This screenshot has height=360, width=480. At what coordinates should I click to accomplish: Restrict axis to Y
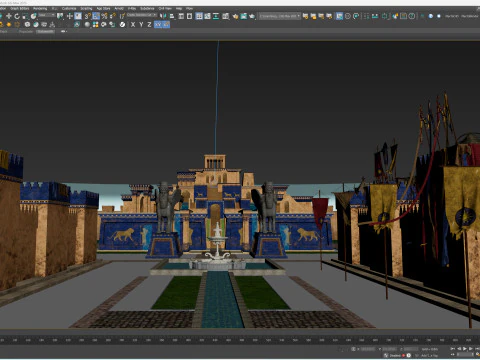pos(141,25)
